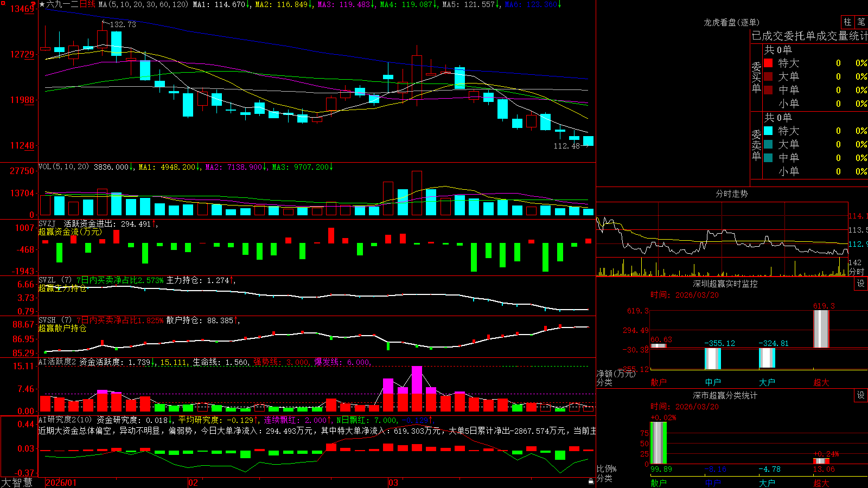
Task: Open 设 settings for 深市超赢分类统计
Action: click(861, 395)
